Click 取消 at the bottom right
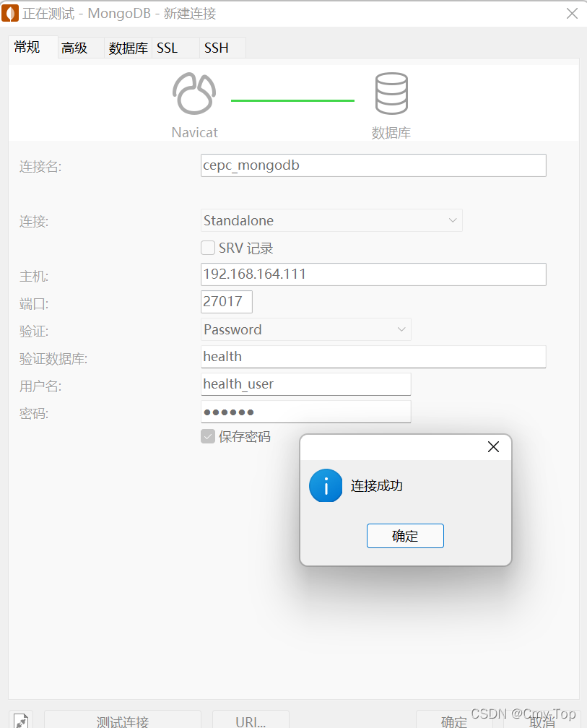587x728 pixels. (542, 721)
